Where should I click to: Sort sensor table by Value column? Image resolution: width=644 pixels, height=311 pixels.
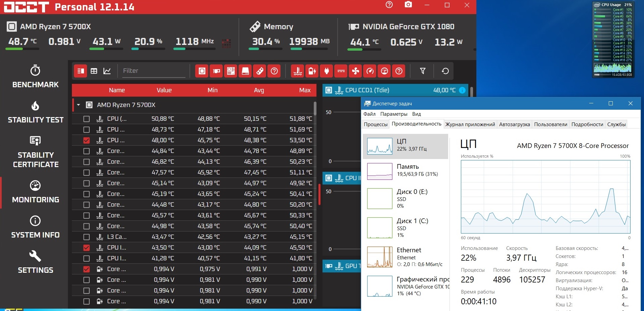coord(164,90)
